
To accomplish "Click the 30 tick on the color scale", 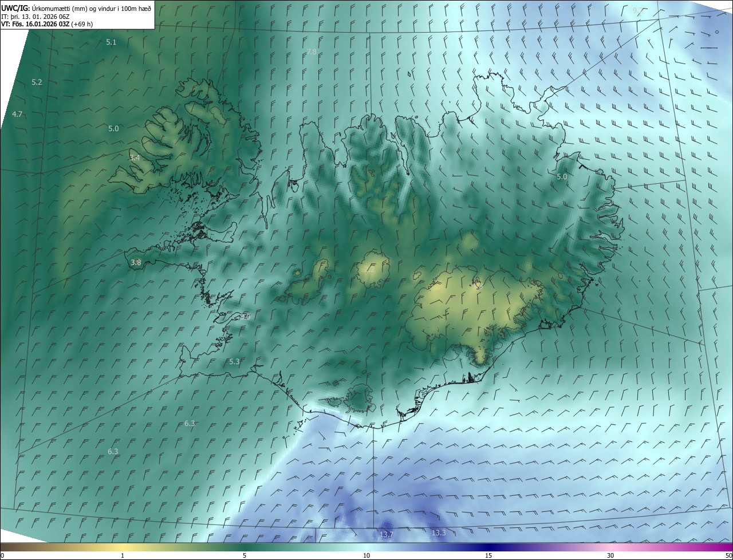I will click(x=610, y=555).
